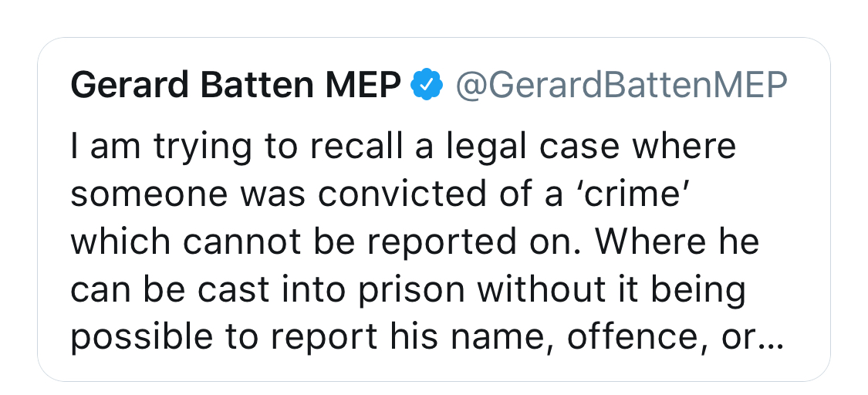Screen dimensions: 868x395
Task: Click the blue verified badge icon
Action: [426, 84]
